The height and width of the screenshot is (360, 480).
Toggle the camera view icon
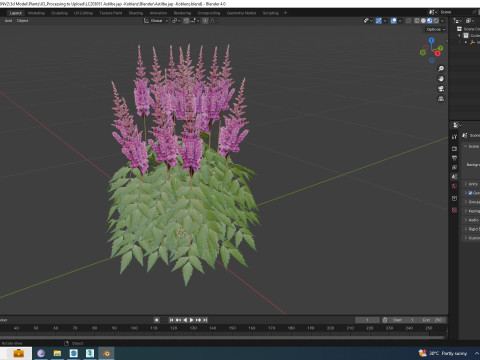pos(441,89)
